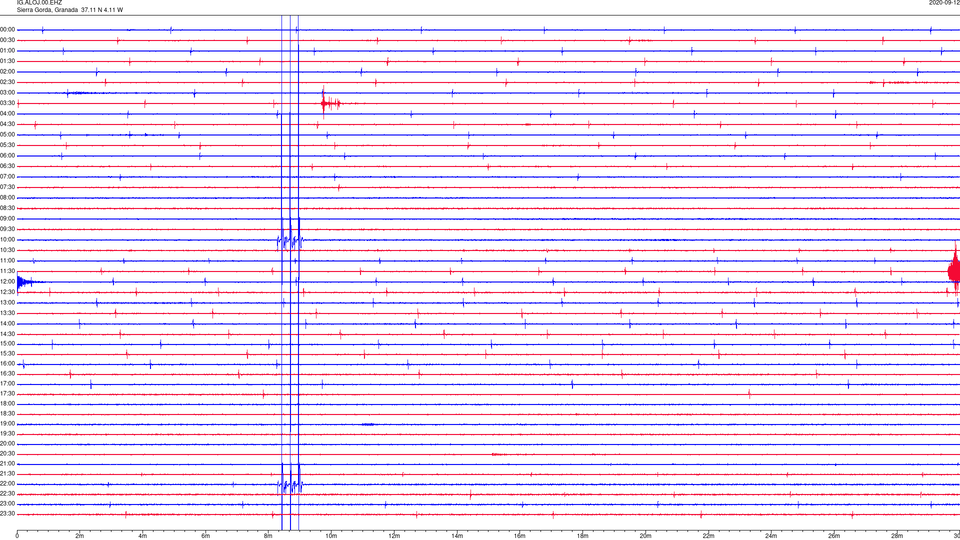Select the 18:00 trace time label
The height and width of the screenshot is (540, 960).
pyautogui.click(x=8, y=404)
